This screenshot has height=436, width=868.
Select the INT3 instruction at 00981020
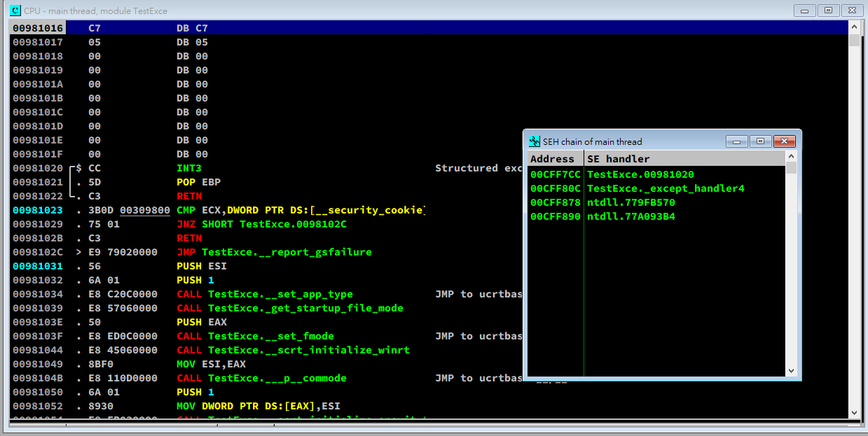[189, 168]
